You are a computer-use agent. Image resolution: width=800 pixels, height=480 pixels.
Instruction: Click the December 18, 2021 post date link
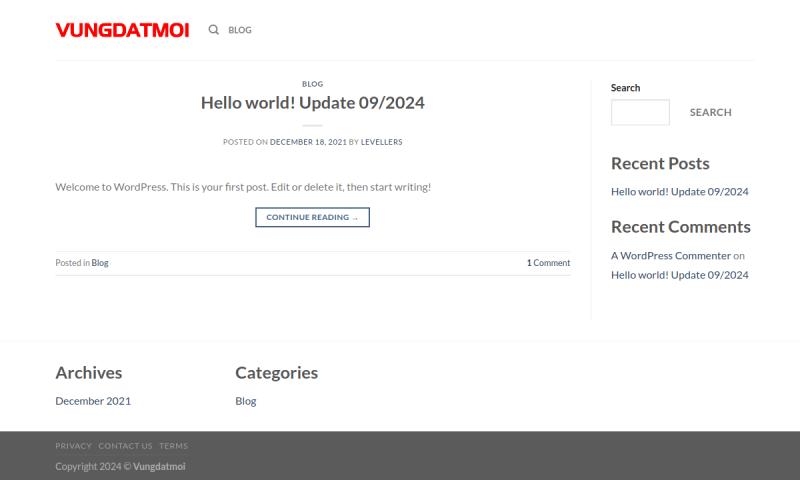(308, 142)
